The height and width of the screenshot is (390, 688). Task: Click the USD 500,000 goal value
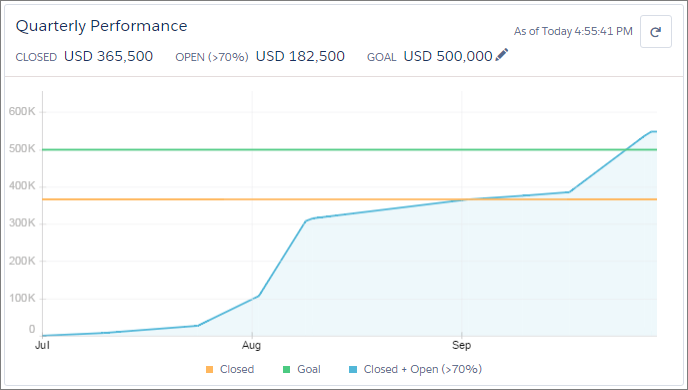pos(448,56)
